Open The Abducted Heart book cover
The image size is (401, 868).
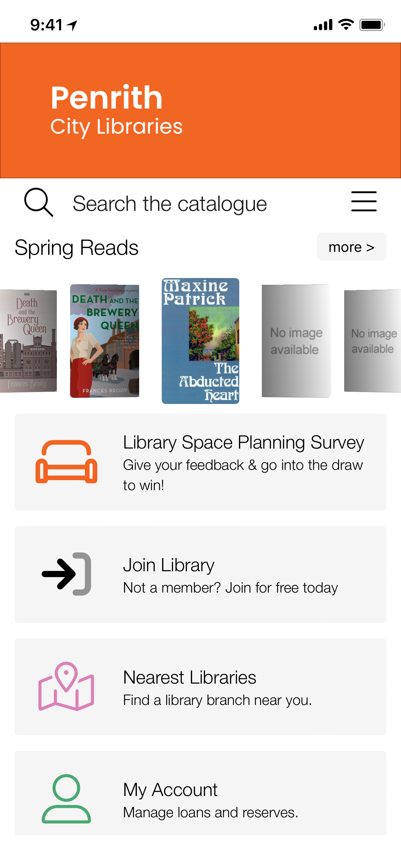coord(200,341)
